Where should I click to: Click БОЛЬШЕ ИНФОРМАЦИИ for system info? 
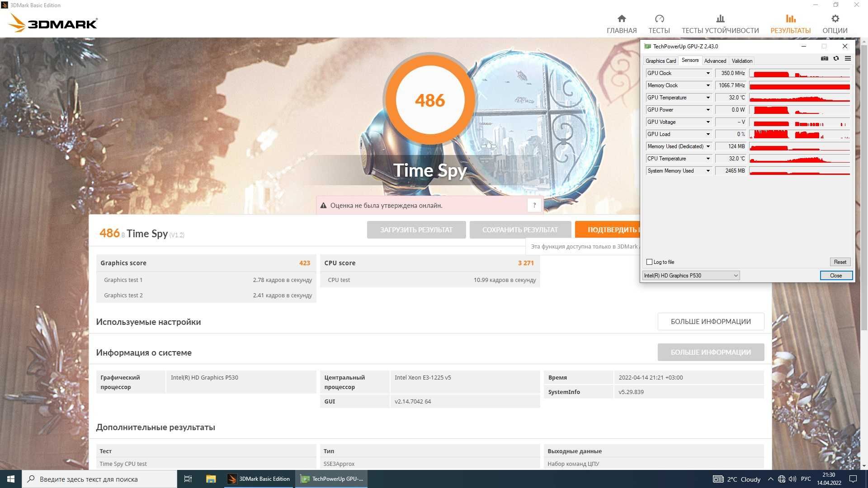[x=711, y=352]
